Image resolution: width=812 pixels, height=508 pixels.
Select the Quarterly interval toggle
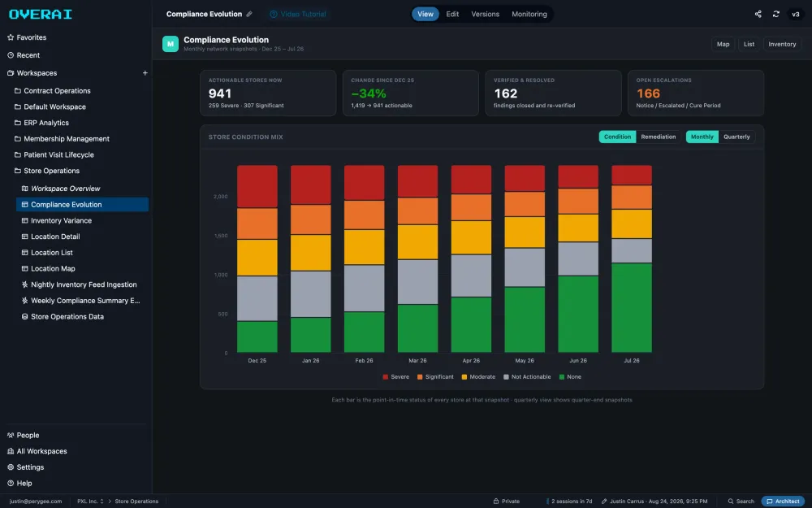pos(736,137)
